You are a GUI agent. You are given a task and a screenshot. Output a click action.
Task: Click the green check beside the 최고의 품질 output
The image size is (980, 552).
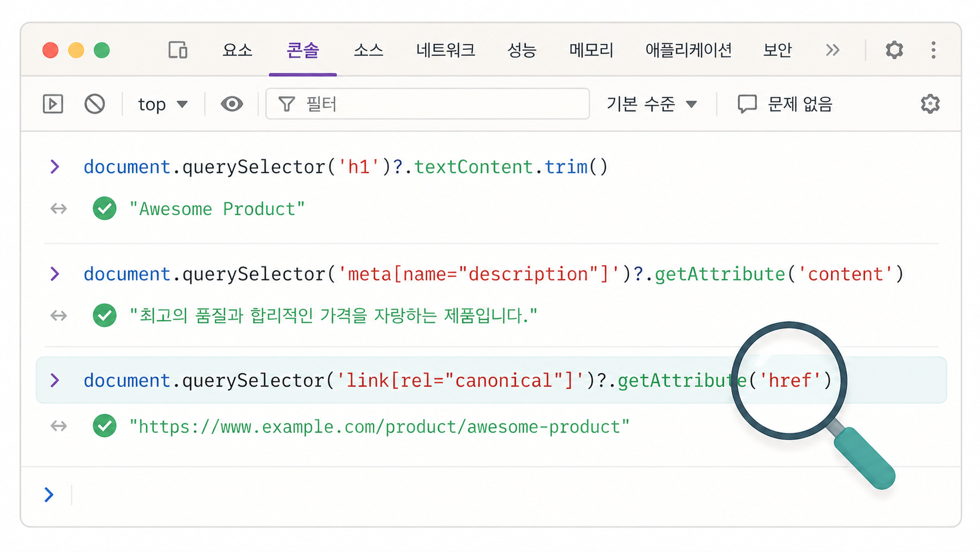pos(104,315)
